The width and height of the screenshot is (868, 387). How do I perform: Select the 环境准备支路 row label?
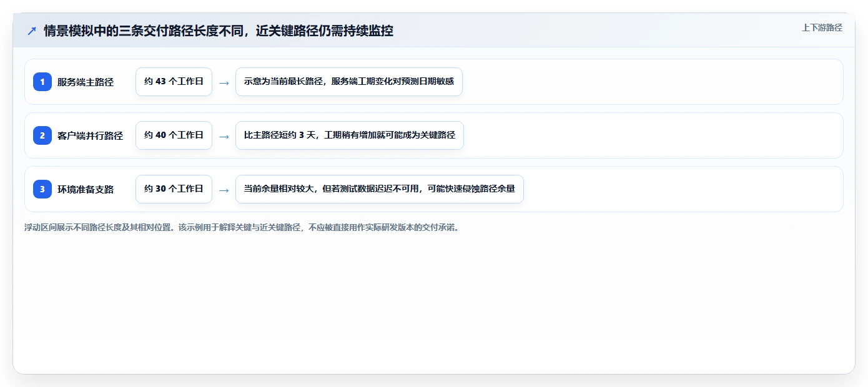86,189
